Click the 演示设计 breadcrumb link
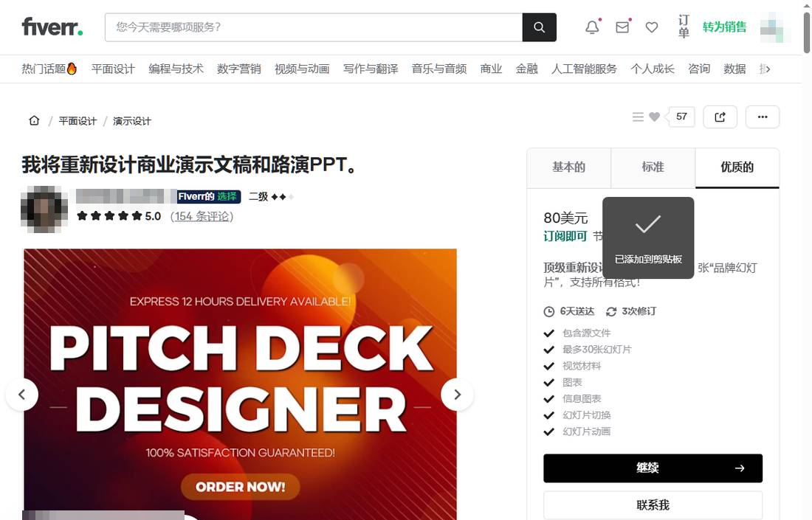Screen dimensions: 812x520 click(x=132, y=121)
